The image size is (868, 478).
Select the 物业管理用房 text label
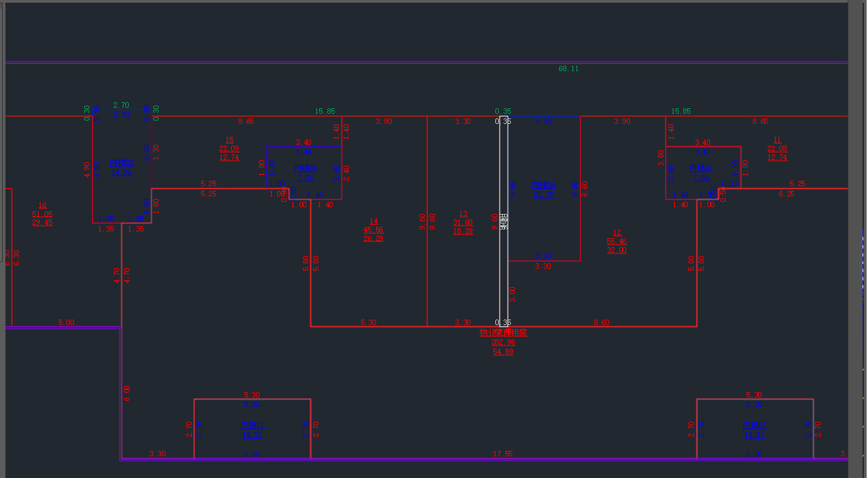click(x=503, y=333)
